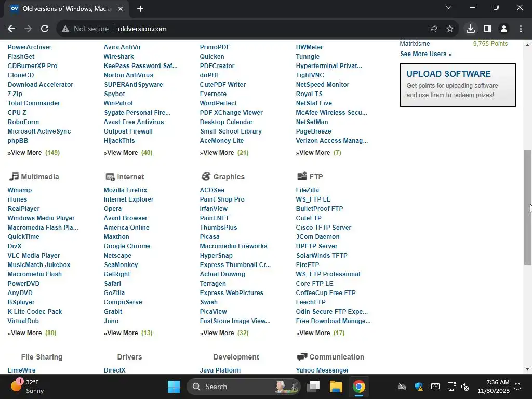The width and height of the screenshot is (532, 399).
Task: Open the Yahoo Messenger link
Action: [322, 370]
